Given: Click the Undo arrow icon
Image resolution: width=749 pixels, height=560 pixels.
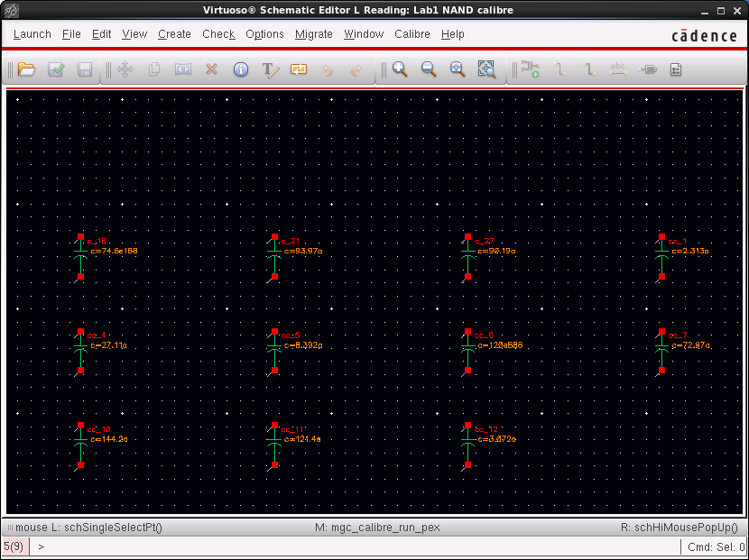Looking at the screenshot, I should tap(328, 69).
